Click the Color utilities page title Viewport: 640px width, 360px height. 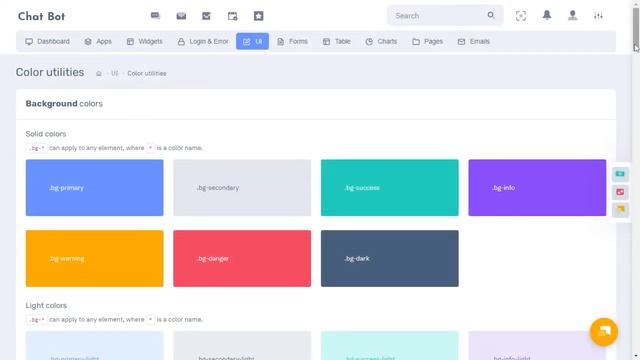pyautogui.click(x=50, y=72)
